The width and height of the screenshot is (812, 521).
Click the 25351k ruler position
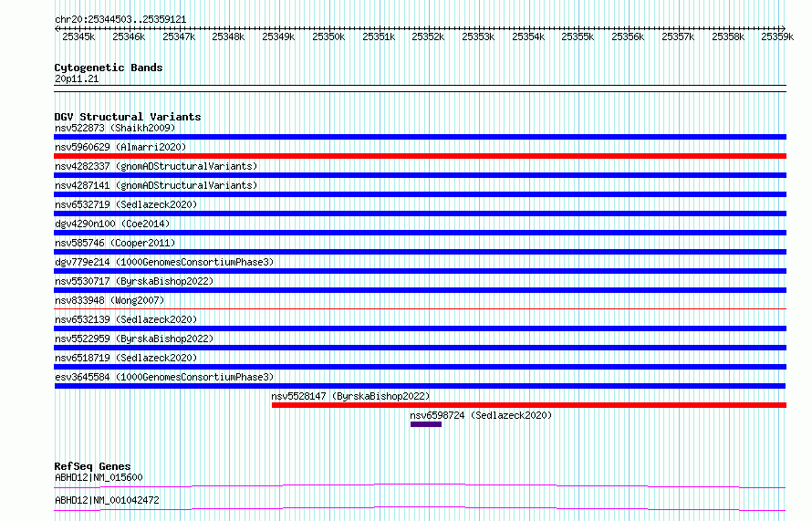[379, 36]
